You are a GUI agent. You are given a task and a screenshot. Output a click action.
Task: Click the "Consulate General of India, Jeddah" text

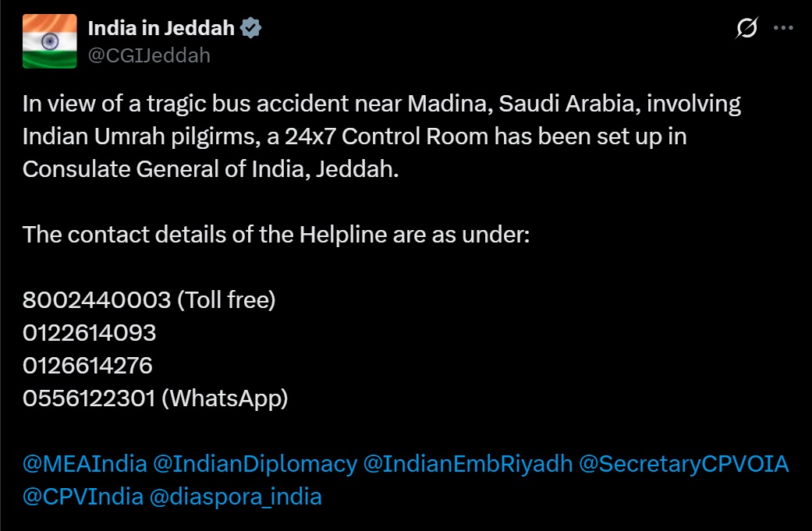[x=211, y=169]
